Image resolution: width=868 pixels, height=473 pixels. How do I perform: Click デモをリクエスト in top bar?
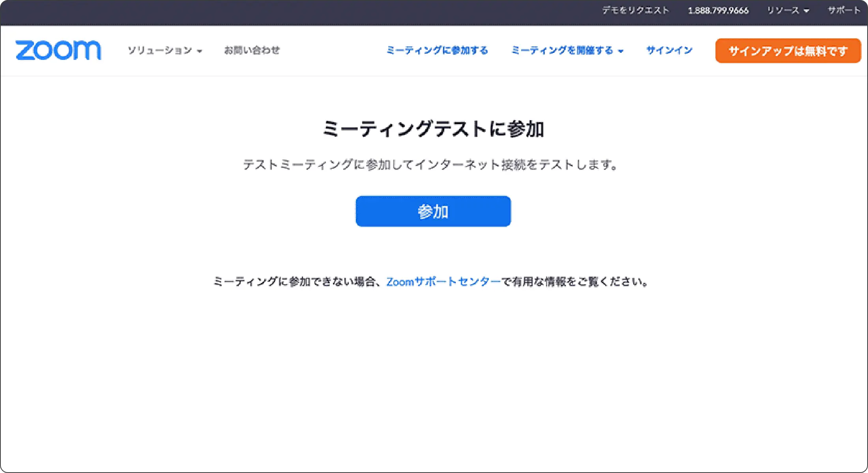635,10
